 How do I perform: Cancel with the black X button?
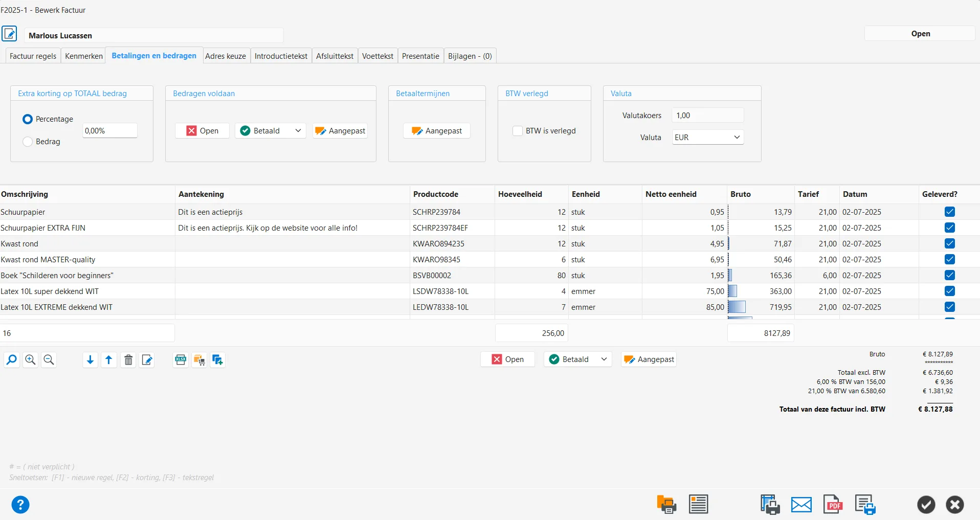tap(955, 505)
